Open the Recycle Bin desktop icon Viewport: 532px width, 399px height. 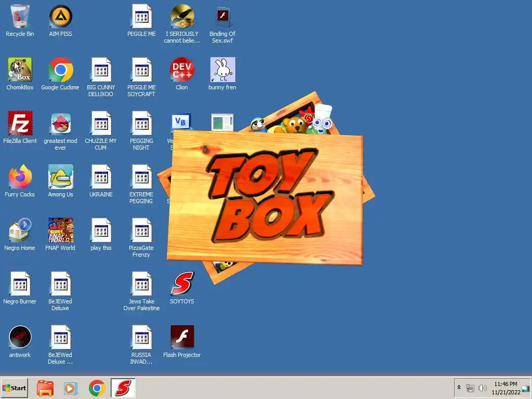click(x=20, y=16)
